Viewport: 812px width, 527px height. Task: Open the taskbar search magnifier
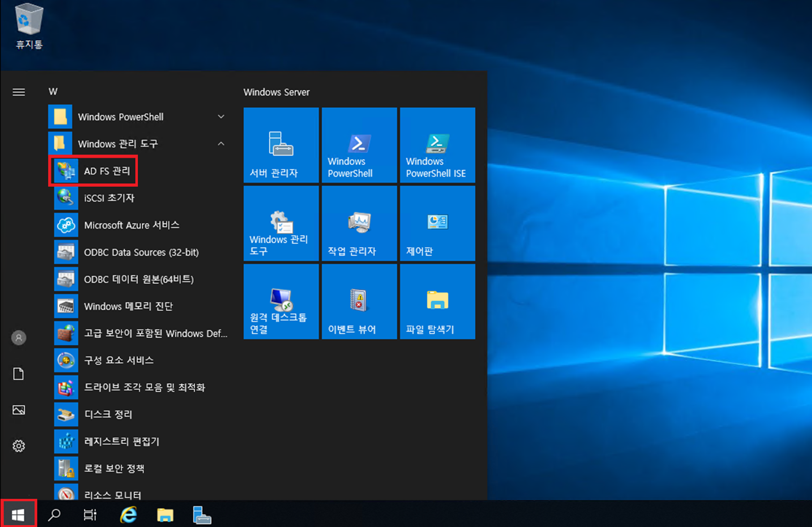54,515
